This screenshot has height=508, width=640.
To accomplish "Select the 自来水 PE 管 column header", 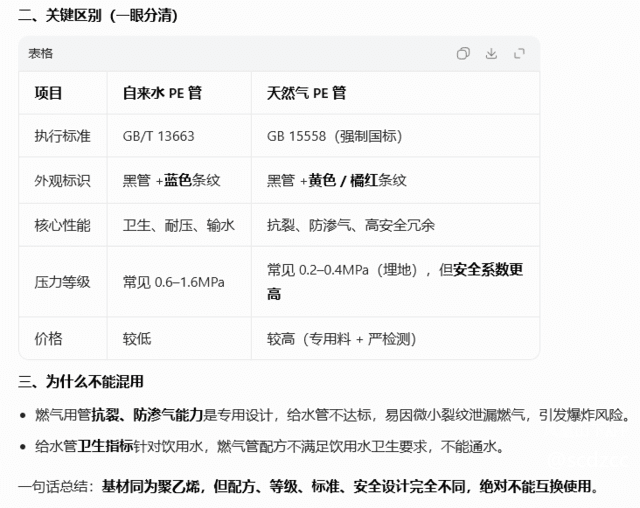I will tap(162, 93).
